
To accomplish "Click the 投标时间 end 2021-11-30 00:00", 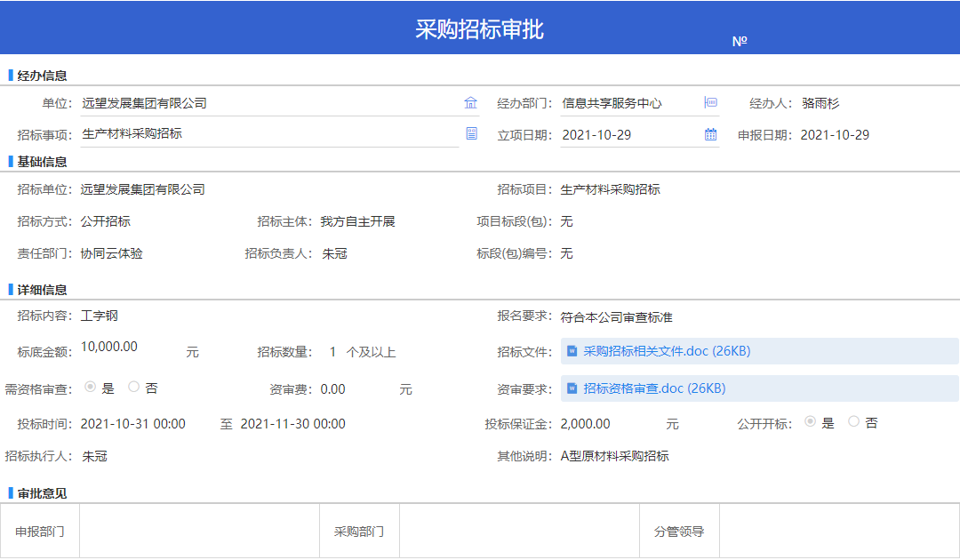I will coord(292,423).
